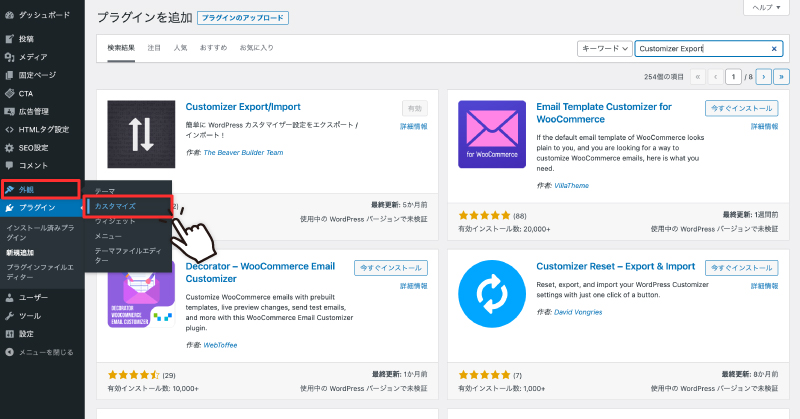Screen dimensions: 800x419
Task: Install Customizer Reset – Export & Import now
Action: (741, 268)
